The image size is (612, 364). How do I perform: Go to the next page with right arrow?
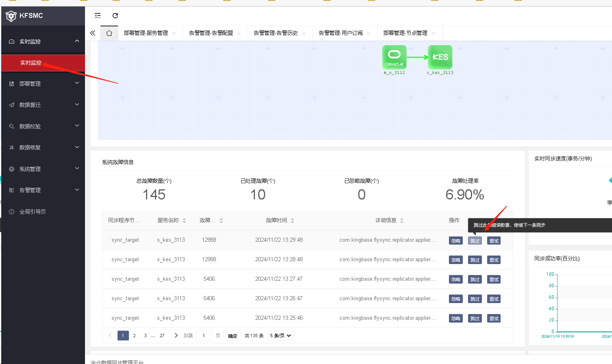click(x=176, y=336)
